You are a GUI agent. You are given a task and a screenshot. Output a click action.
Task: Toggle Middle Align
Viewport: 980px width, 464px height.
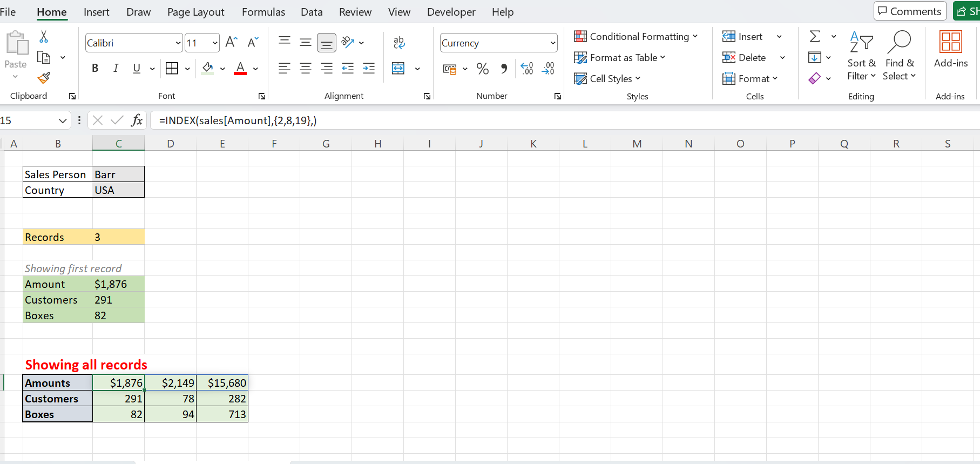coord(306,42)
